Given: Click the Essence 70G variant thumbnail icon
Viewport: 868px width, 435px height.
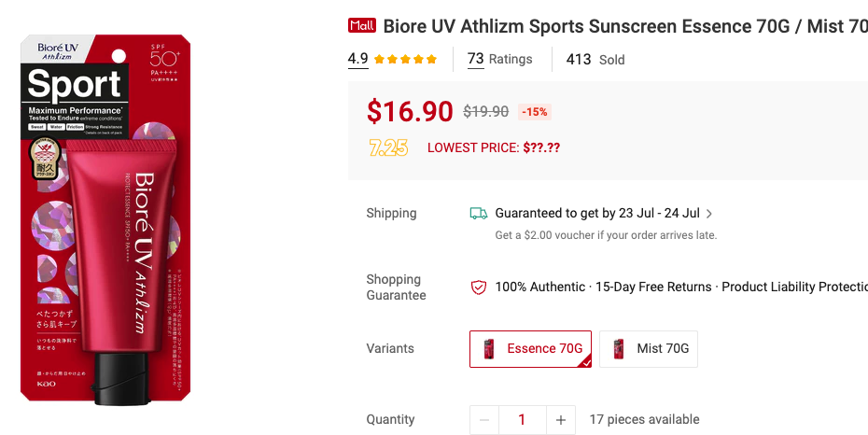Looking at the screenshot, I should click(488, 349).
